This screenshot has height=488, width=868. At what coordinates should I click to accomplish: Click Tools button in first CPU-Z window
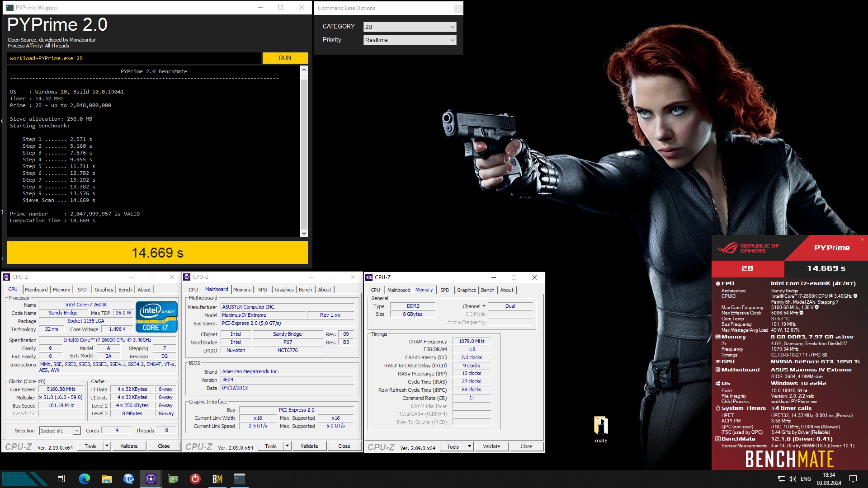tap(90, 446)
